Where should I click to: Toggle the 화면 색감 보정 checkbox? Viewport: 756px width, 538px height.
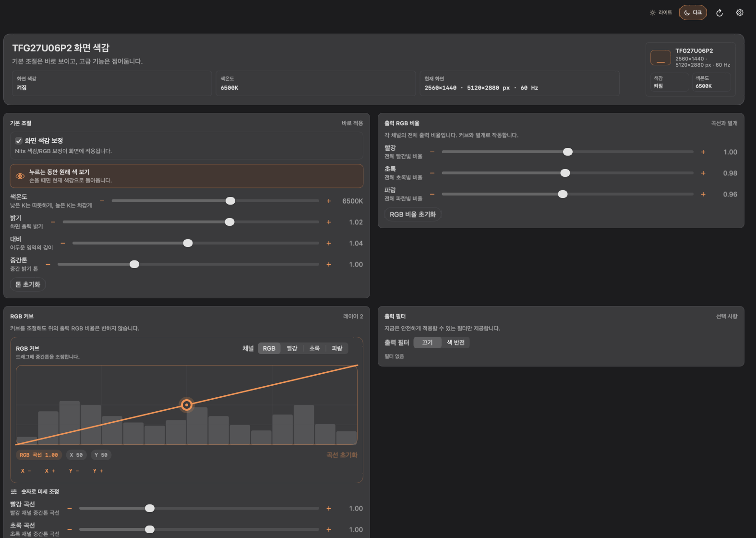(19, 141)
